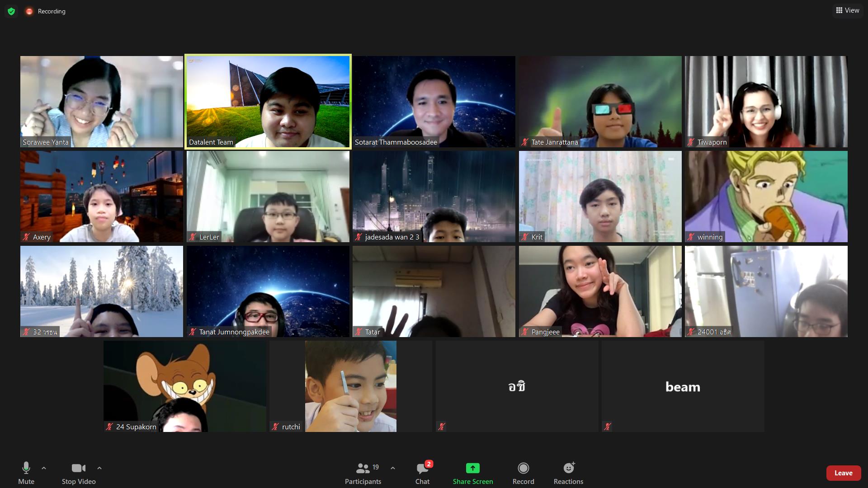Click the muted mic icon on Tiwaporn's tile
This screenshot has height=488, width=868.
coord(691,142)
